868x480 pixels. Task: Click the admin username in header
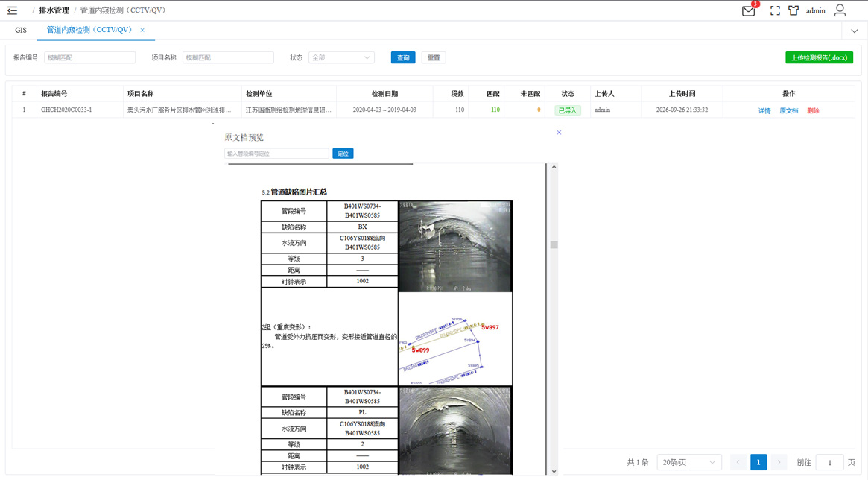pyautogui.click(x=815, y=10)
